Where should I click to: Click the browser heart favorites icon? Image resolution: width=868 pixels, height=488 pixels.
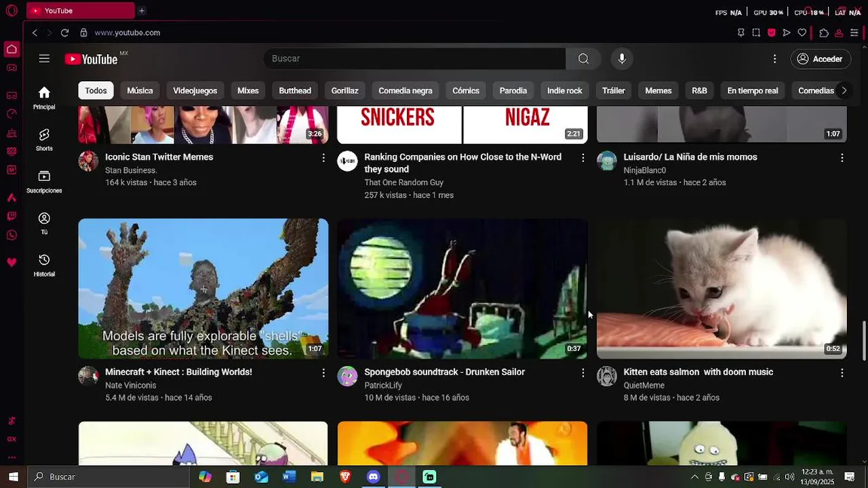coord(802,33)
